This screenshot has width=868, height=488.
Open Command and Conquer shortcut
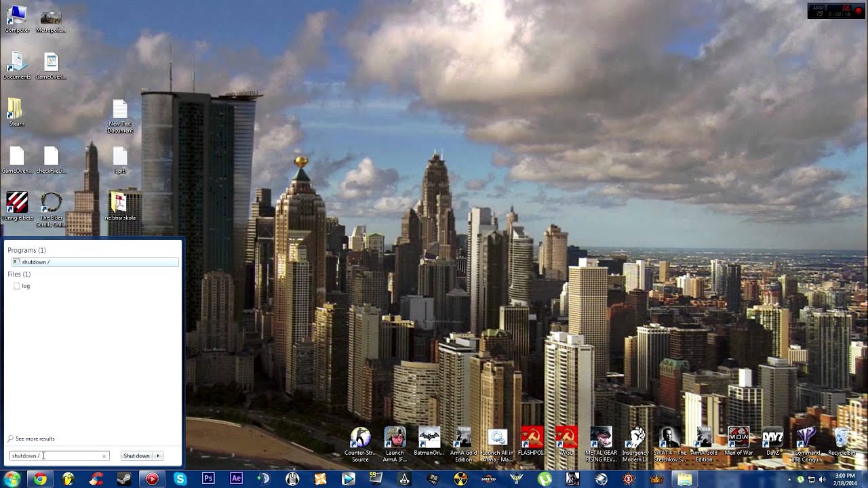pos(807,445)
